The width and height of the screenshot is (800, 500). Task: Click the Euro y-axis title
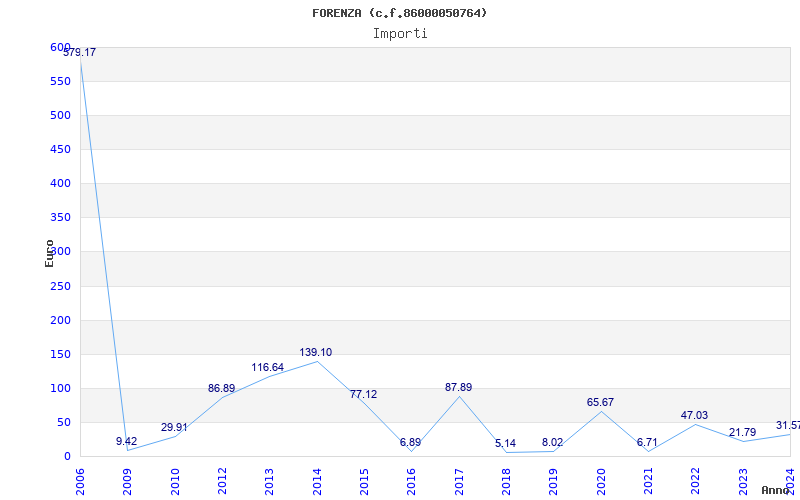coord(49,253)
